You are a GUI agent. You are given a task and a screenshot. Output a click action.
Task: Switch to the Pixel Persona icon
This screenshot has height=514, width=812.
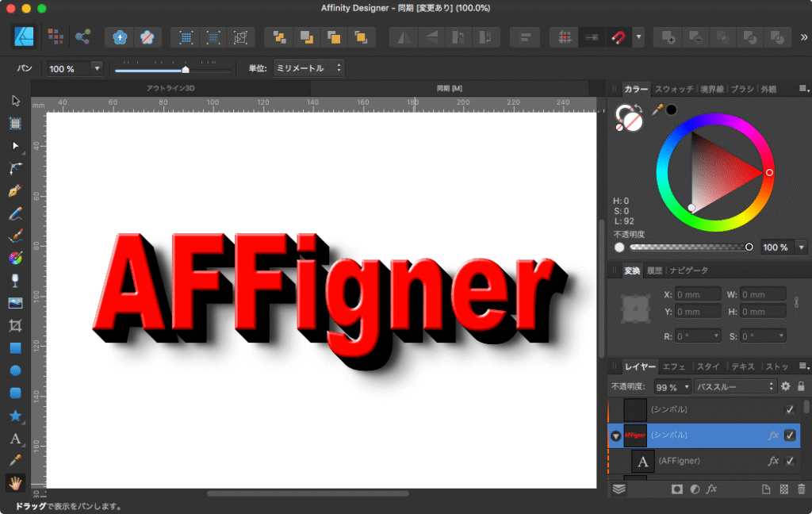tap(56, 36)
